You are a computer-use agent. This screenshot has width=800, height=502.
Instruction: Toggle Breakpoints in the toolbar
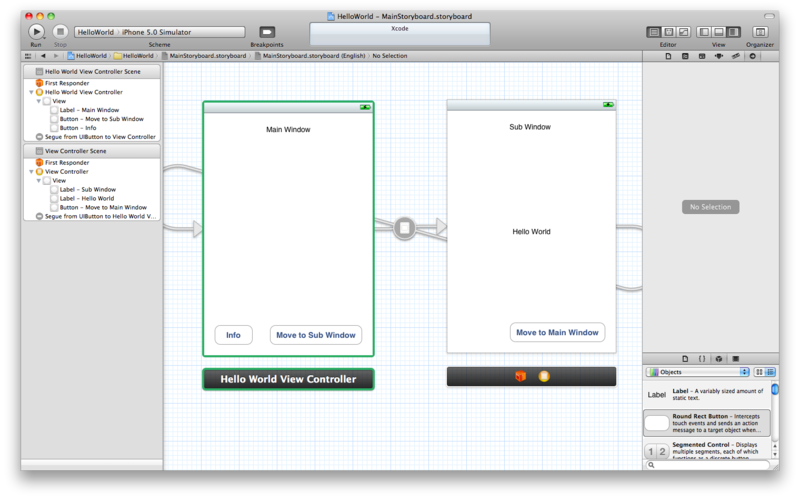click(x=267, y=32)
